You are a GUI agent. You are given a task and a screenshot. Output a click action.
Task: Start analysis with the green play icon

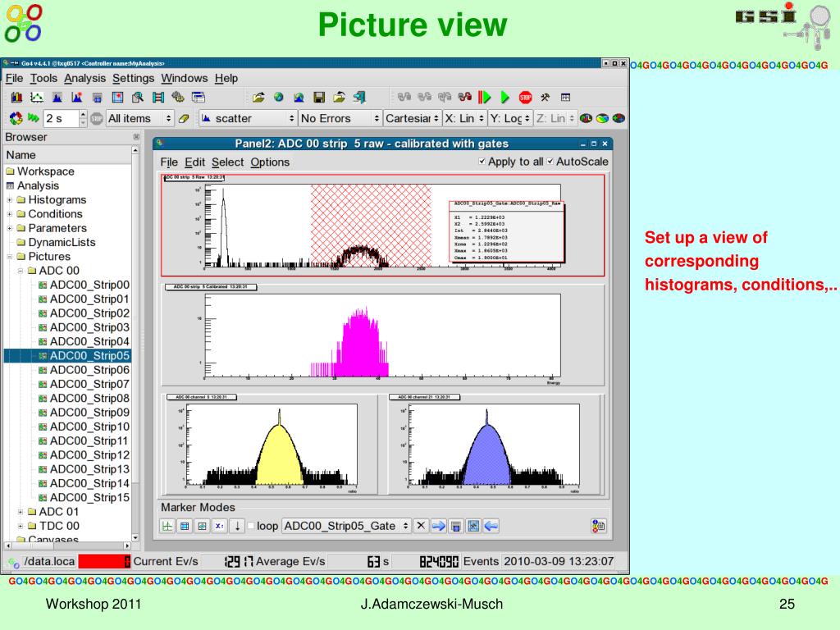504,98
